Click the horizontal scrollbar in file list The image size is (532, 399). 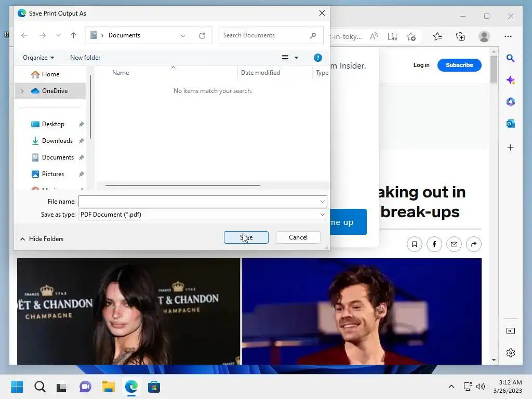pos(182,185)
